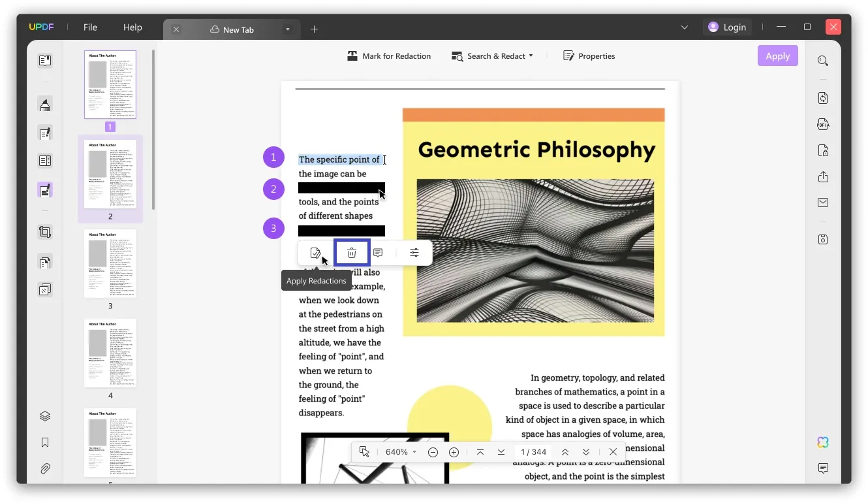Select page 4 thumbnail
The height and width of the screenshot is (503, 868).
point(110,353)
